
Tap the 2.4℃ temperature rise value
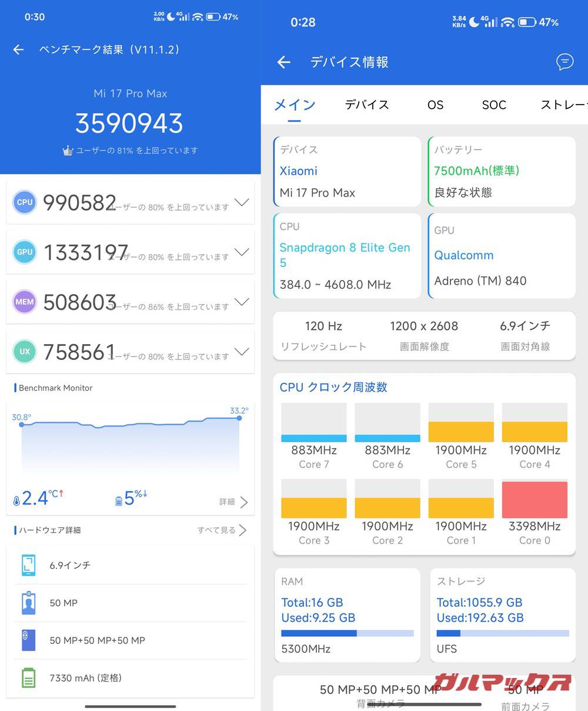(42, 498)
